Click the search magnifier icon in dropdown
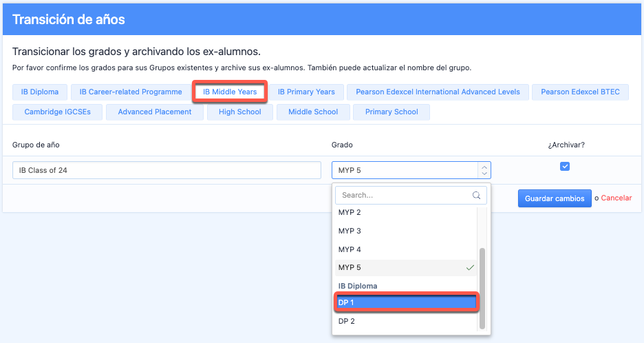 pos(476,196)
